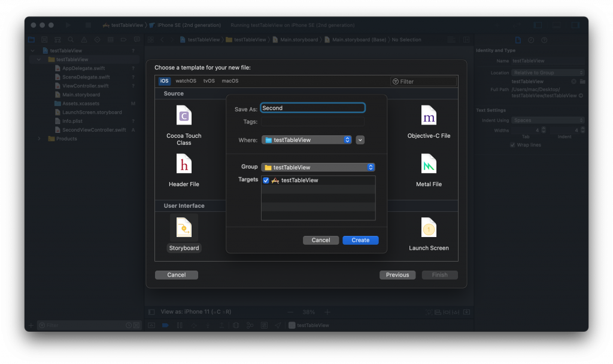This screenshot has height=364, width=613.
Task: Open the Project navigator folder icon
Action: (x=31, y=40)
